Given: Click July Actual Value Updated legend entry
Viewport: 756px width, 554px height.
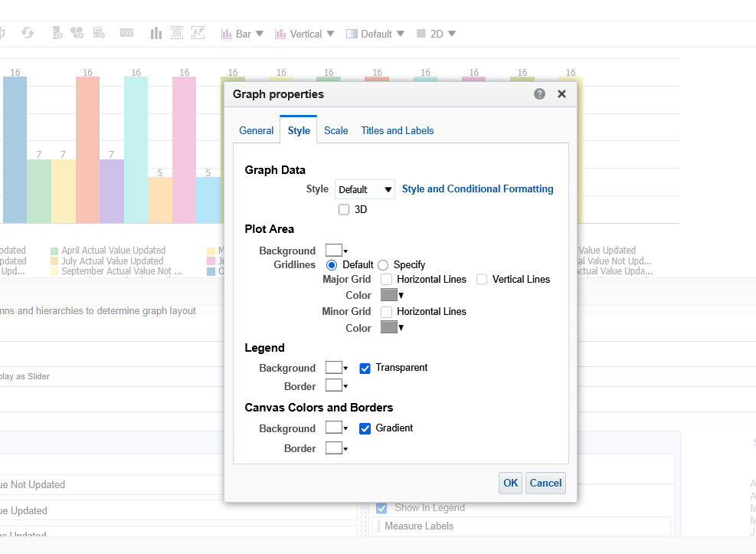Looking at the screenshot, I should coord(113,261).
